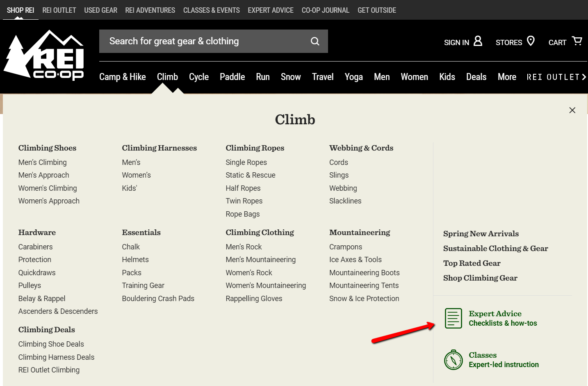This screenshot has width=588, height=386.
Task: Open the Static & Rescue ropes link
Action: pyautogui.click(x=251, y=175)
